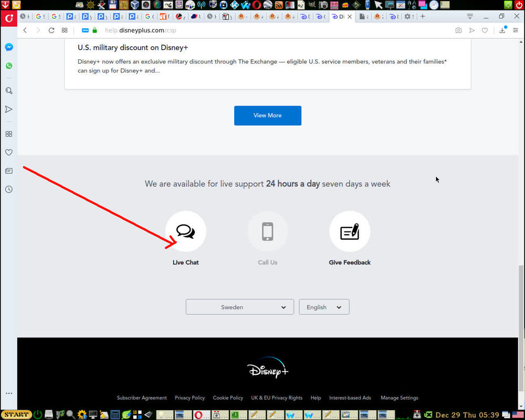Open the Kodi launcher in top panel
Screen dimensions: 525x420
coord(235,5)
